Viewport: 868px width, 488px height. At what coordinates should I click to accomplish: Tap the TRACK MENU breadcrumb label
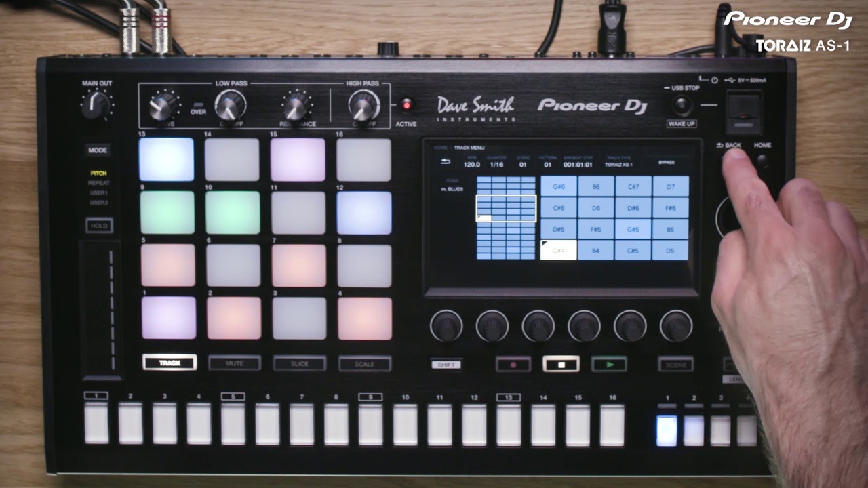point(469,148)
